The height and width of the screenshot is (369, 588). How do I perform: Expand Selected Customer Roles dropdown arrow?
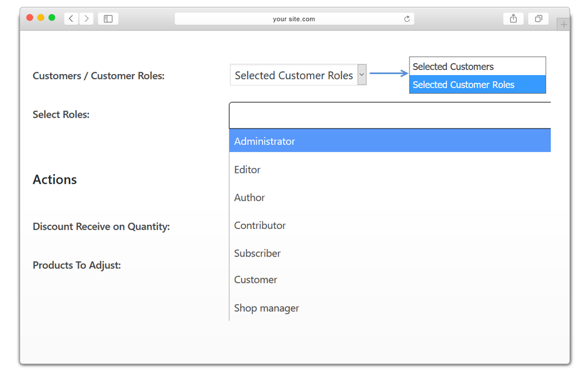tap(362, 75)
